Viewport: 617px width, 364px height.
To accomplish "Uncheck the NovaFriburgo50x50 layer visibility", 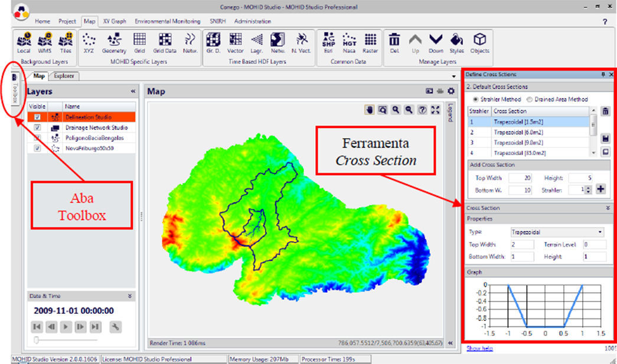I will point(37,148).
